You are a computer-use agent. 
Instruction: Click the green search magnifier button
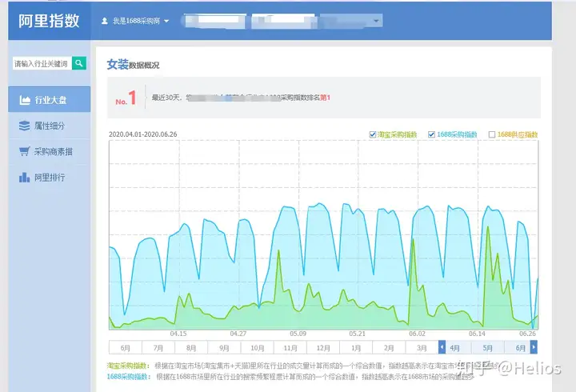coord(79,63)
